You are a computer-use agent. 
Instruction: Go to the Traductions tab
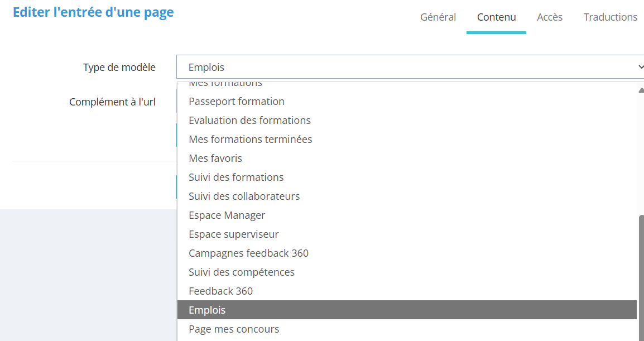coord(610,17)
